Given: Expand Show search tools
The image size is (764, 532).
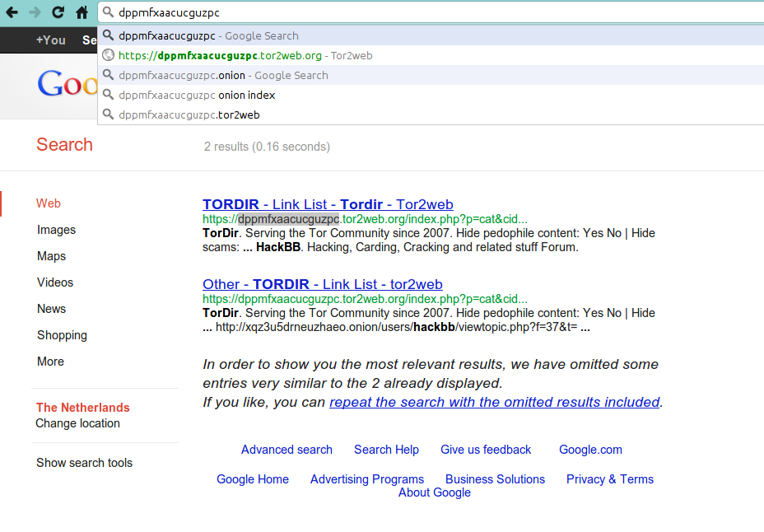Looking at the screenshot, I should pyautogui.click(x=84, y=462).
